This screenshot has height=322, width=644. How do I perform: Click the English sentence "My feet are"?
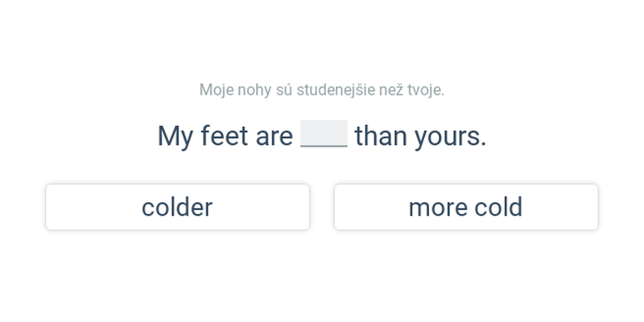click(225, 136)
